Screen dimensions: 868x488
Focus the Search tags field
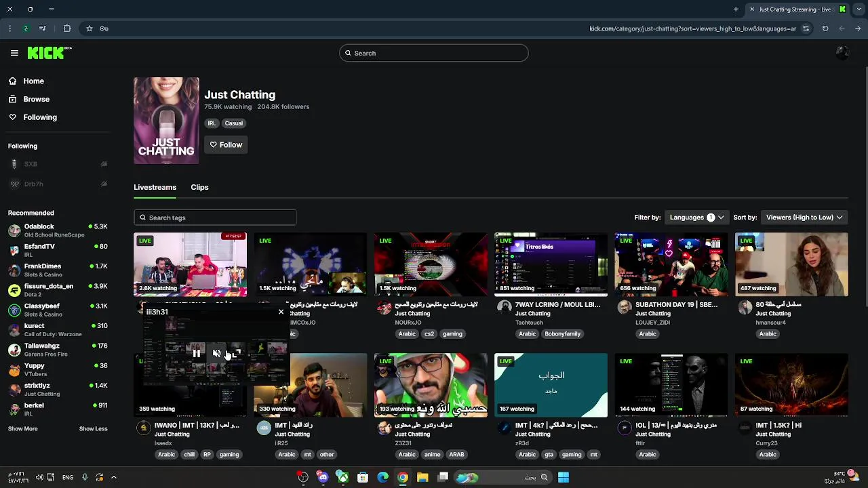click(x=215, y=218)
